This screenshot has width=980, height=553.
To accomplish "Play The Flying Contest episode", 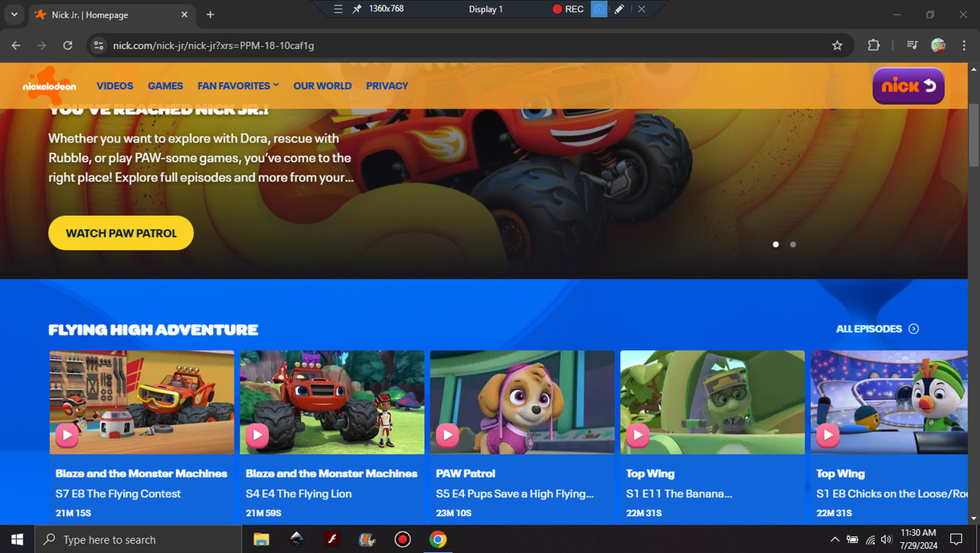I will pyautogui.click(x=67, y=436).
